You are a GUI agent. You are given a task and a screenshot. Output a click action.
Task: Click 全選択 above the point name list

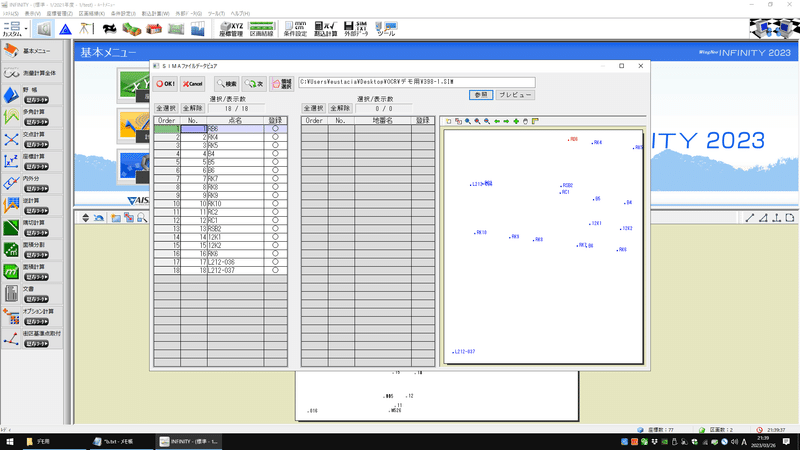click(x=166, y=108)
